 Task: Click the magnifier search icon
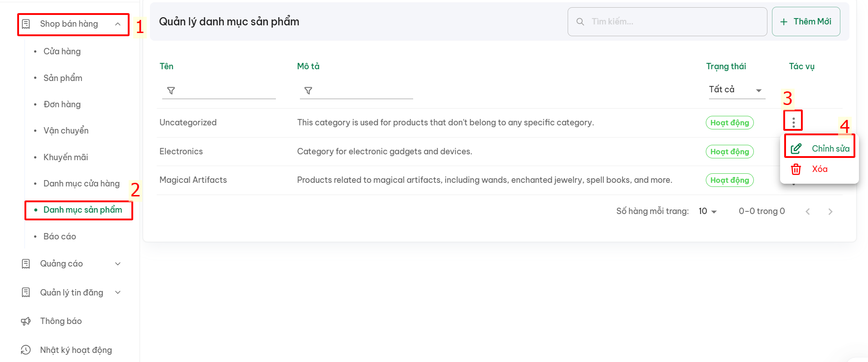580,22
